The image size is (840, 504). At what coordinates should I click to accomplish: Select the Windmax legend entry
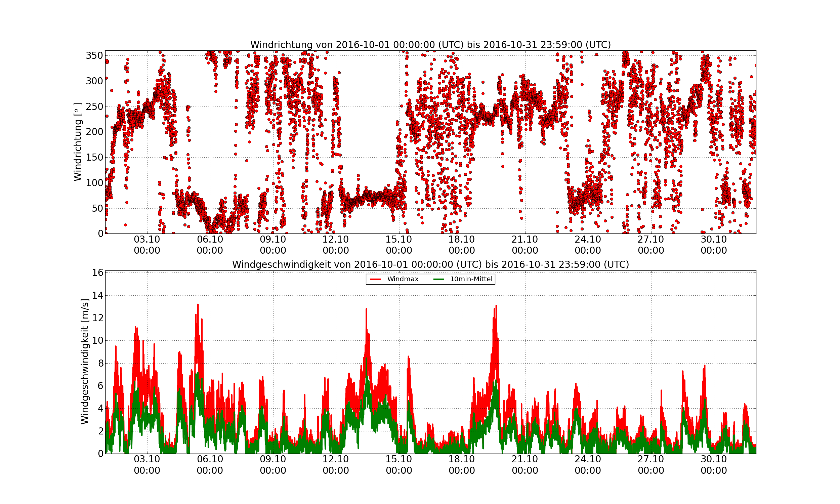(394, 279)
